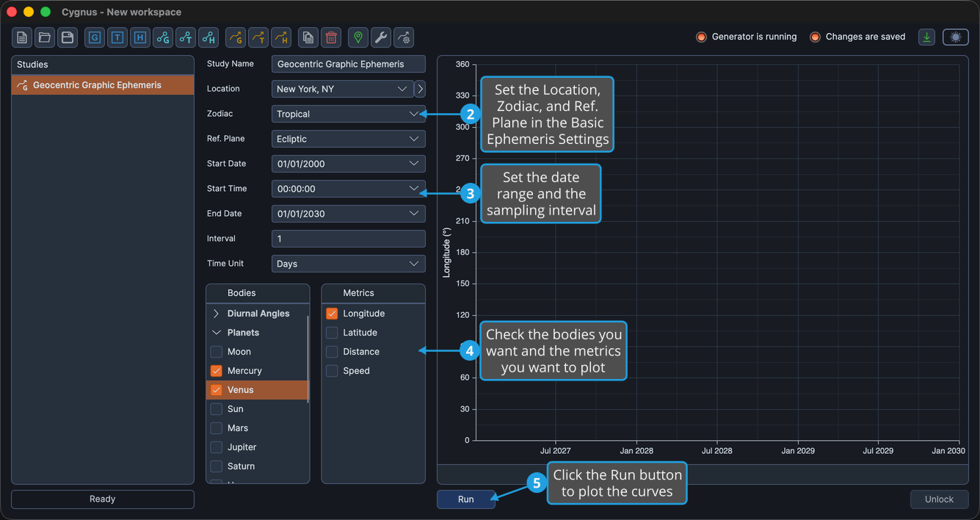Viewport: 980px width, 520px height.
Task: Check the Distance metric checkbox
Action: (332, 352)
